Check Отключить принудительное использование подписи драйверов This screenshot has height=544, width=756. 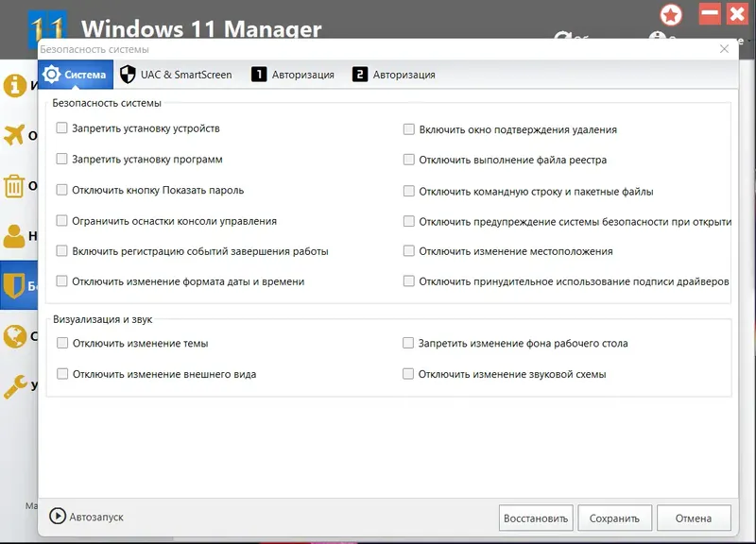(409, 280)
